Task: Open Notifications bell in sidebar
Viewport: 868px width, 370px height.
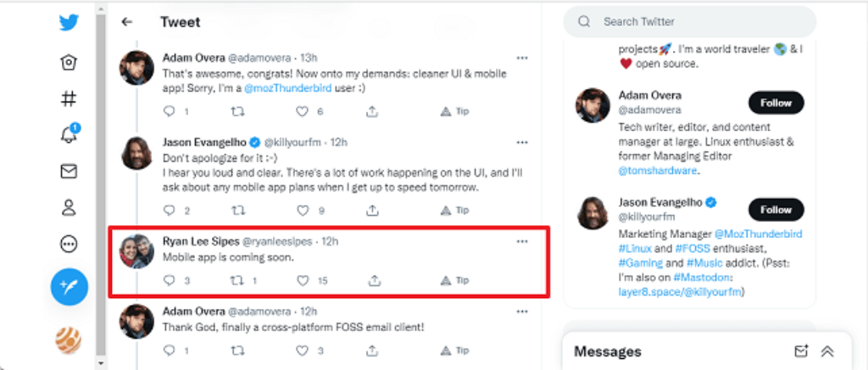Action: pos(69,134)
